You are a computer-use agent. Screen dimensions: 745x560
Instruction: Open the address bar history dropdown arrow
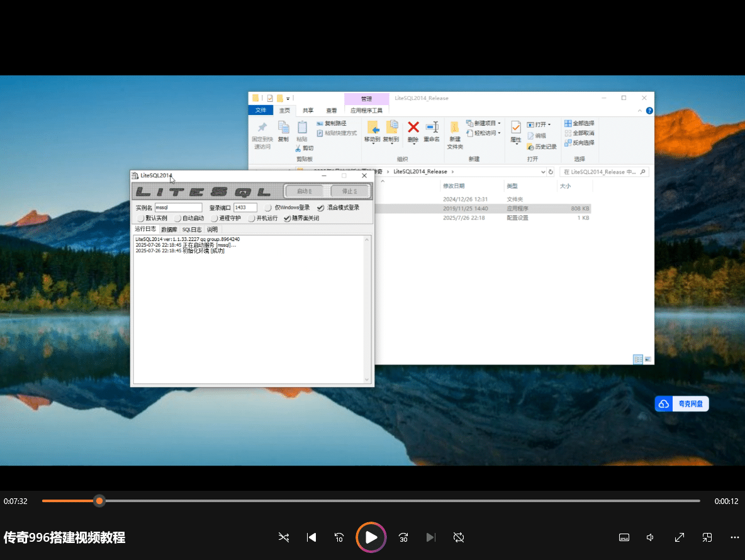click(x=543, y=172)
